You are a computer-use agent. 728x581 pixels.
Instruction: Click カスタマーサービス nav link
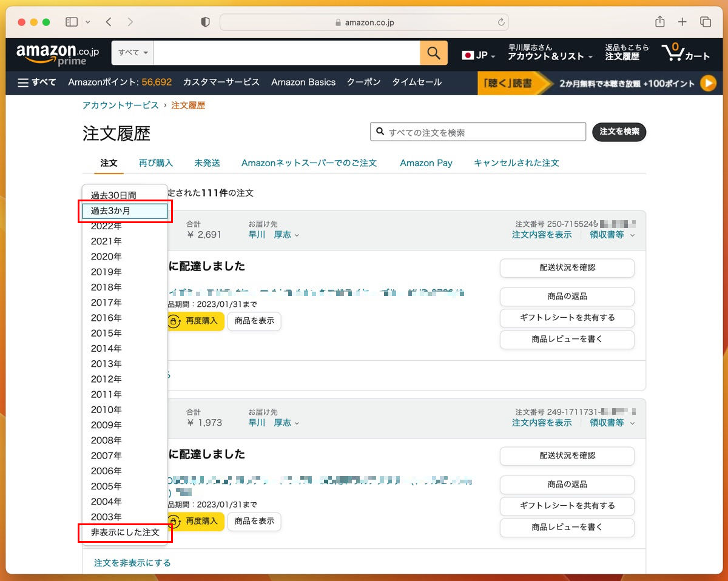[221, 82]
